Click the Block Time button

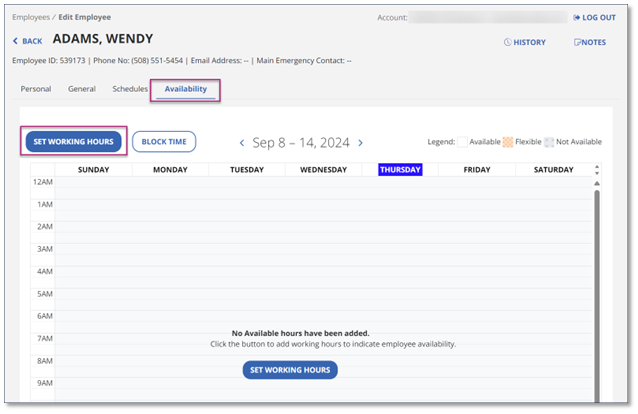pyautogui.click(x=164, y=142)
